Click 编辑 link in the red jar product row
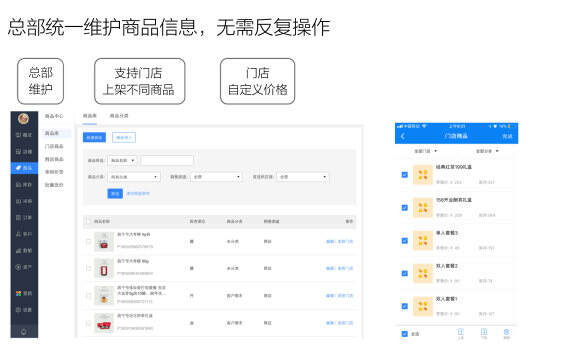 (330, 268)
